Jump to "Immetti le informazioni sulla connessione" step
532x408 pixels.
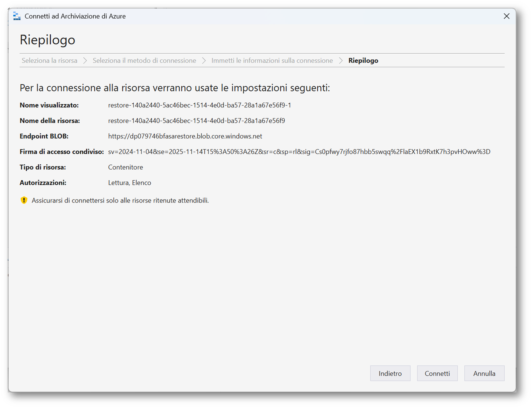[x=272, y=61]
